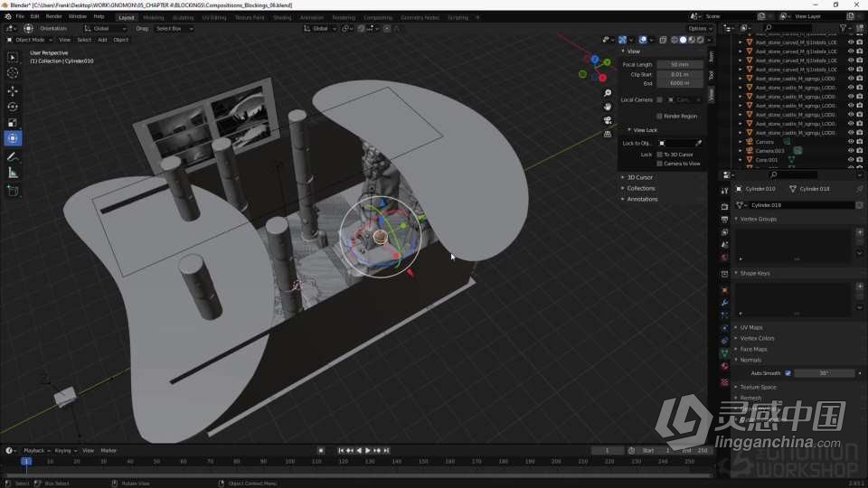Click the Lock to Object eyedropper icon
This screenshot has width=868, height=488.
(699, 144)
